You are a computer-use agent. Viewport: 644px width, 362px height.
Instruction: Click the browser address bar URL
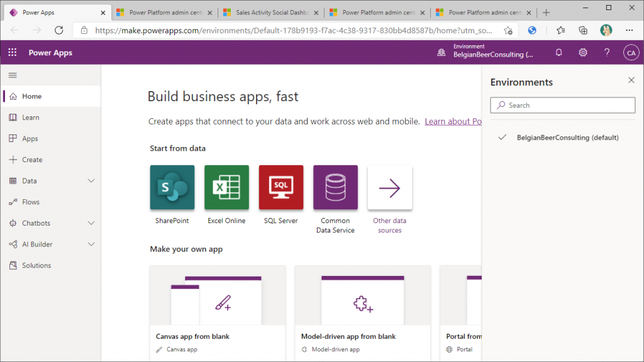pyautogui.click(x=293, y=30)
